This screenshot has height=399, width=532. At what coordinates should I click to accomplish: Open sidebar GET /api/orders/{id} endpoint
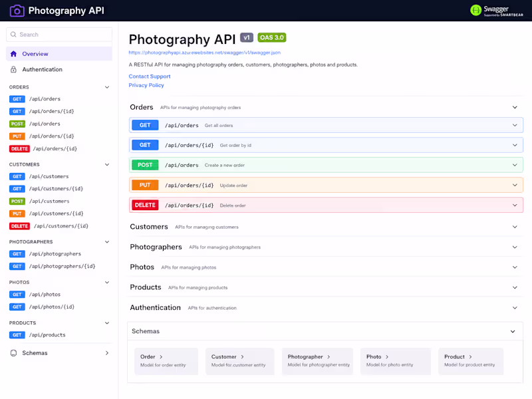click(x=42, y=111)
